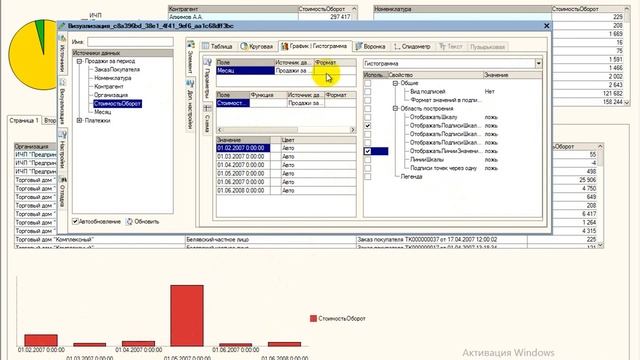The image size is (640, 360).
Task: Collapse the Общие property group
Action: click(x=395, y=83)
